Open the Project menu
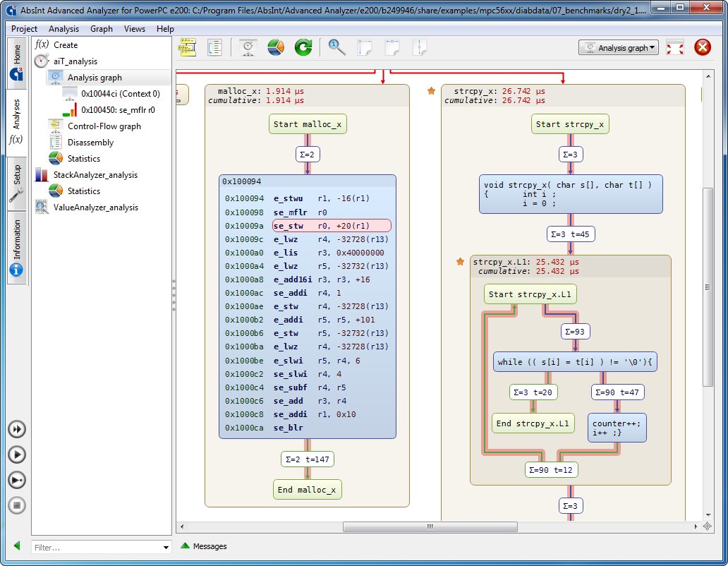Image resolution: width=728 pixels, height=566 pixels. click(24, 29)
